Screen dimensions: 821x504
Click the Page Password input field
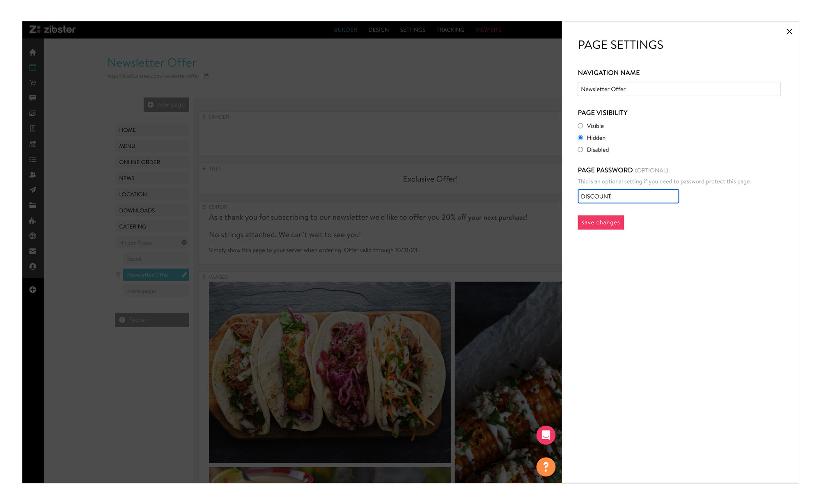(x=628, y=196)
